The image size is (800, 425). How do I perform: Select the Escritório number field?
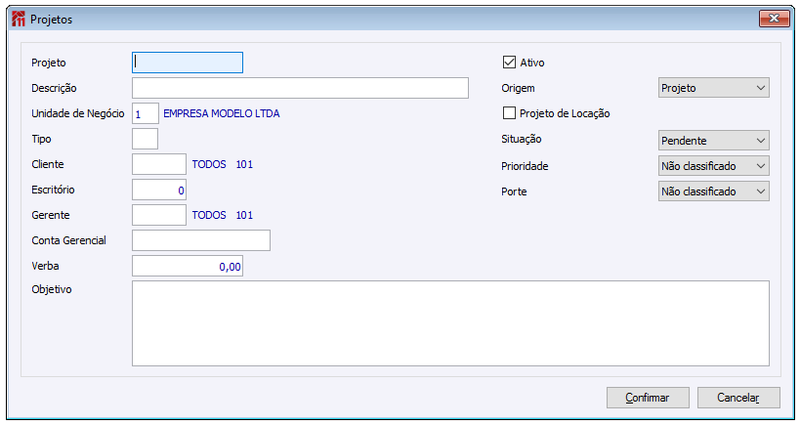tap(159, 190)
